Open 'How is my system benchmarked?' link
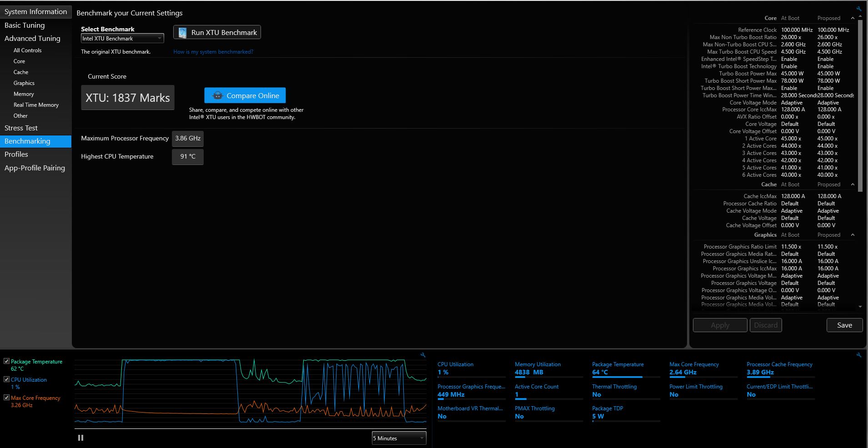Image resolution: width=868 pixels, height=448 pixels. point(213,52)
